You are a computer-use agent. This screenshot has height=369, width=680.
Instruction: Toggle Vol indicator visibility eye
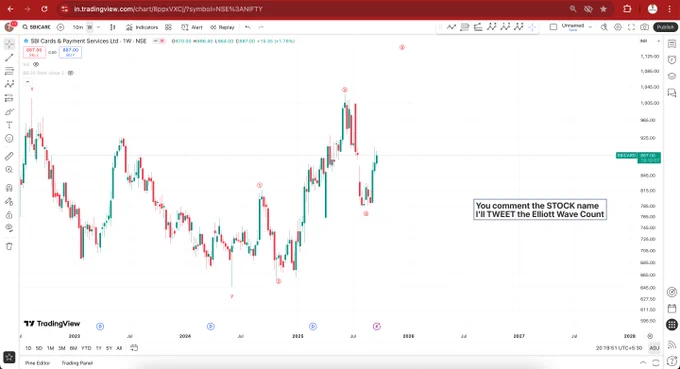pyautogui.click(x=36, y=64)
